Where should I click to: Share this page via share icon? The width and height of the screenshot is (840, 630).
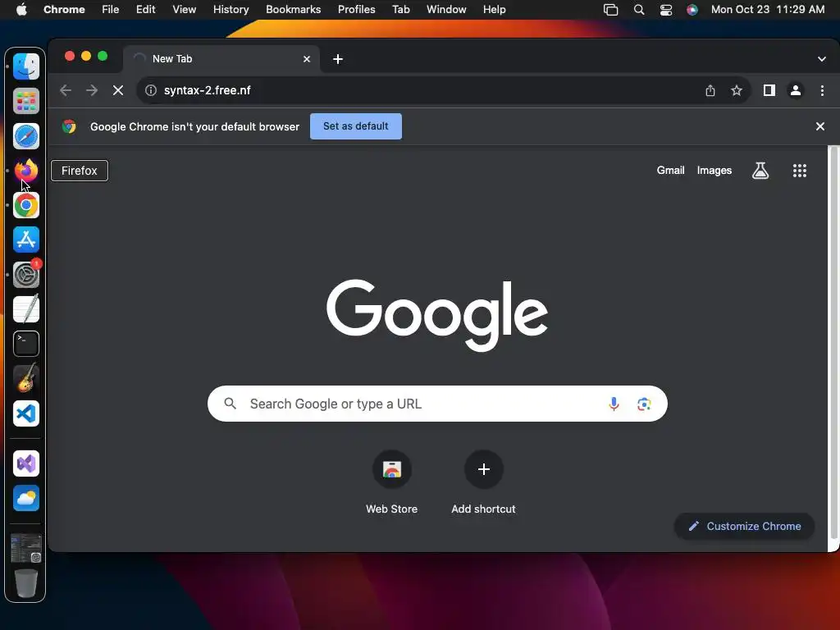click(710, 90)
